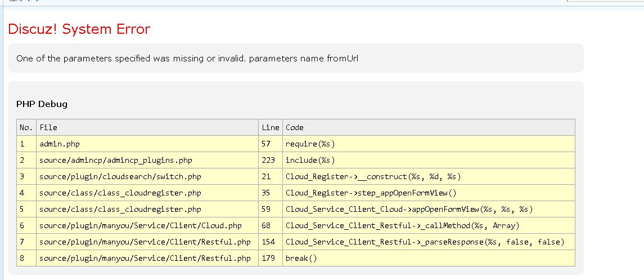The height and width of the screenshot is (280, 644).
Task: Click the 'No.' column header
Action: pos(26,127)
